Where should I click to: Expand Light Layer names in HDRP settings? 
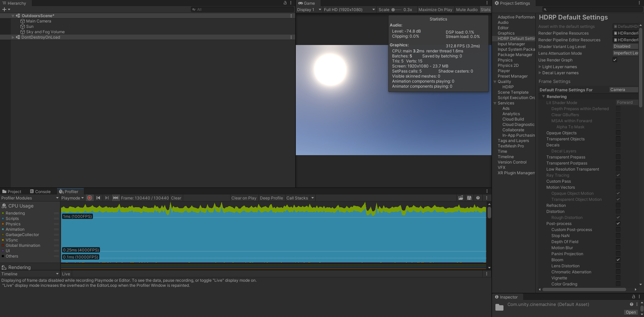[540, 66]
